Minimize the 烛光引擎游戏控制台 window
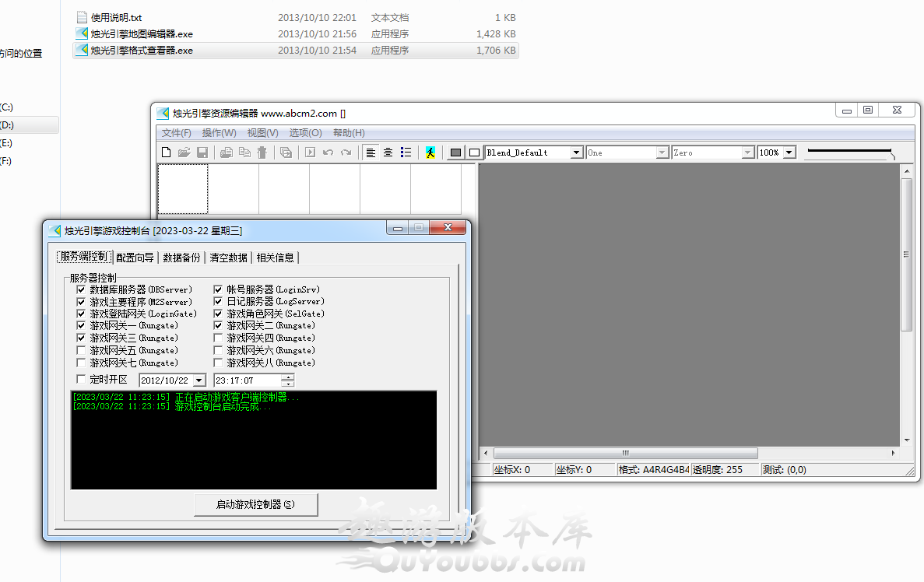The height and width of the screenshot is (582, 924). pos(398,228)
